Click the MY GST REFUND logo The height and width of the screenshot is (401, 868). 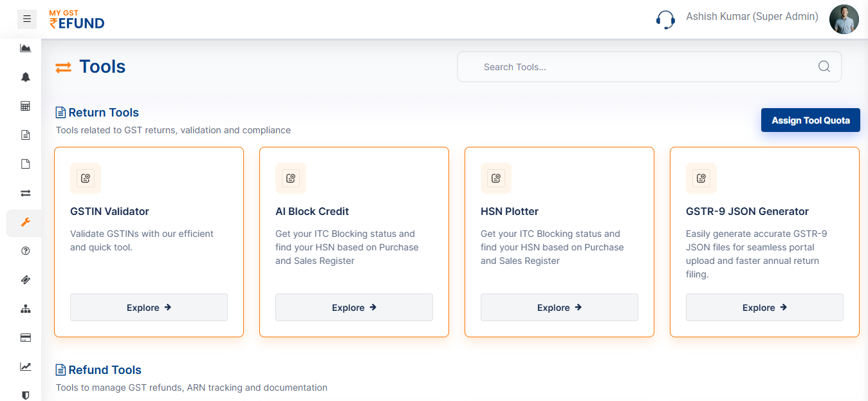pos(77,19)
